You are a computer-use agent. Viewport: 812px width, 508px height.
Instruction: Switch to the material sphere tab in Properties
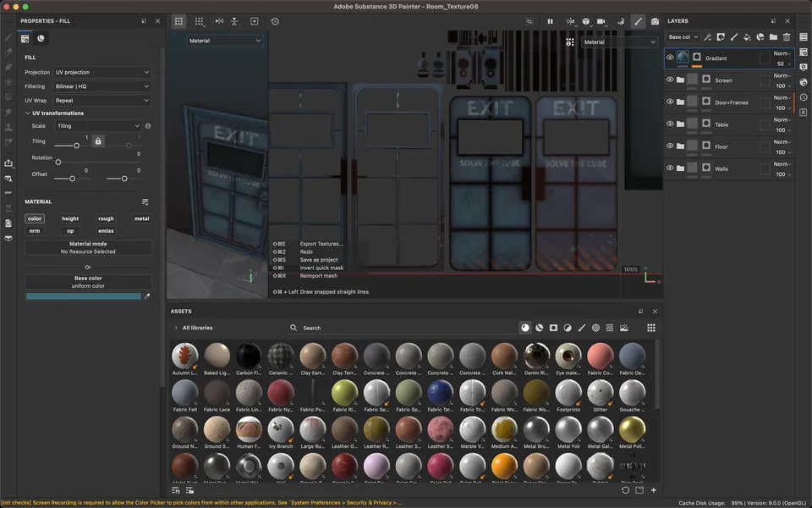[41, 38]
